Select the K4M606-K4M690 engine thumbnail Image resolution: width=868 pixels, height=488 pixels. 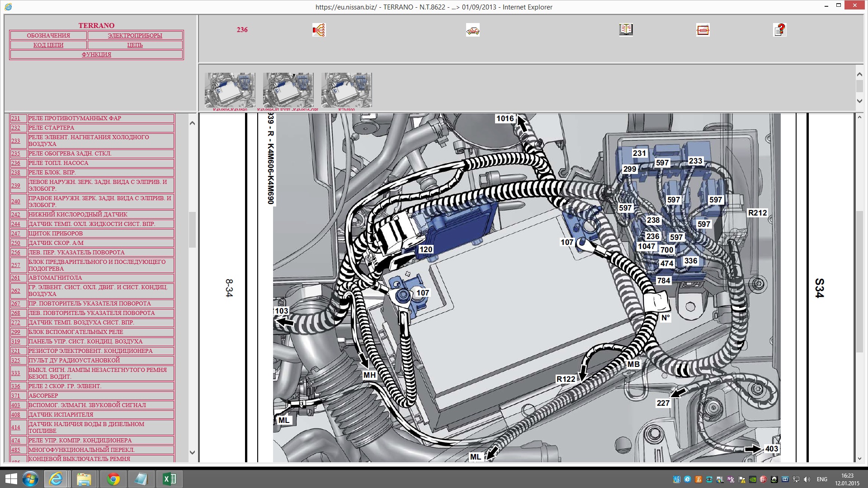[x=230, y=90]
